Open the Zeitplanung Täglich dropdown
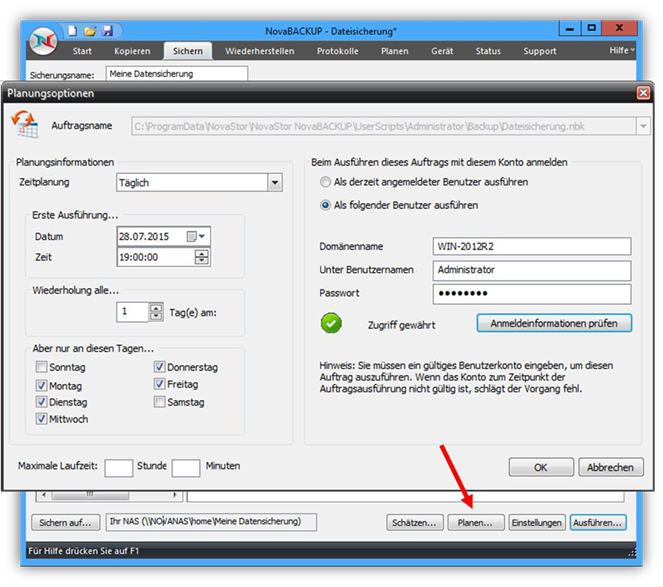This screenshot has width=663, height=587. [x=275, y=183]
